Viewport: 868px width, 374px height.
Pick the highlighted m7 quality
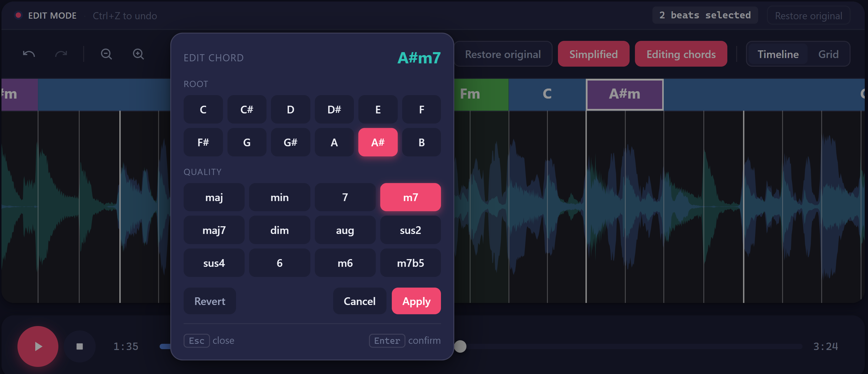tap(410, 197)
